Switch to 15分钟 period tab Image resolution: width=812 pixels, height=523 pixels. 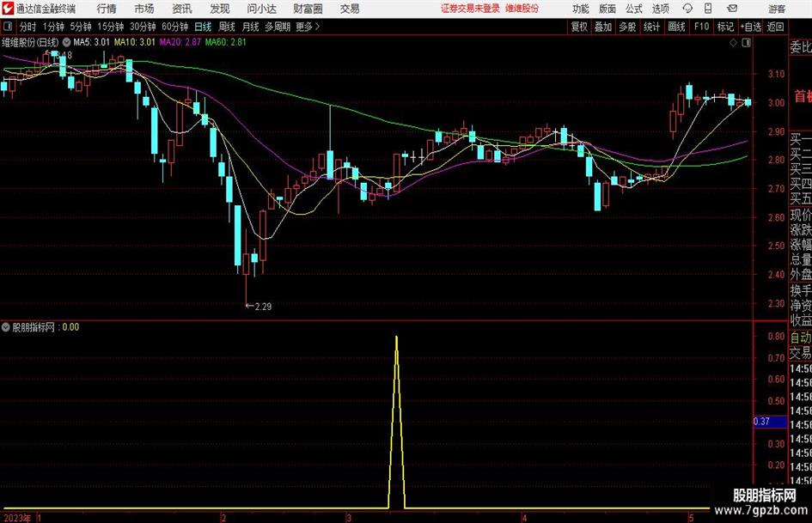pyautogui.click(x=111, y=27)
